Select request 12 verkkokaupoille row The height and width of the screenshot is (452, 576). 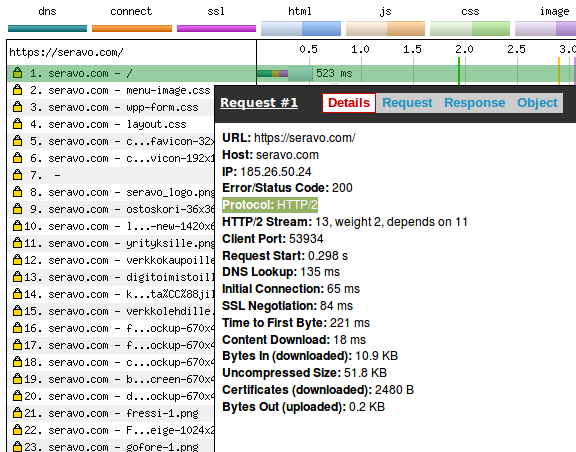click(x=110, y=260)
